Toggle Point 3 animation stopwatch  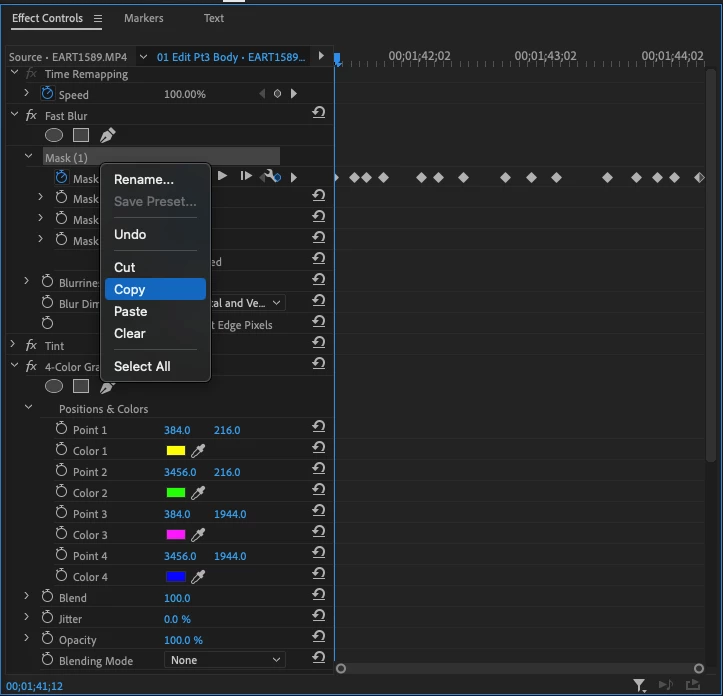61,512
